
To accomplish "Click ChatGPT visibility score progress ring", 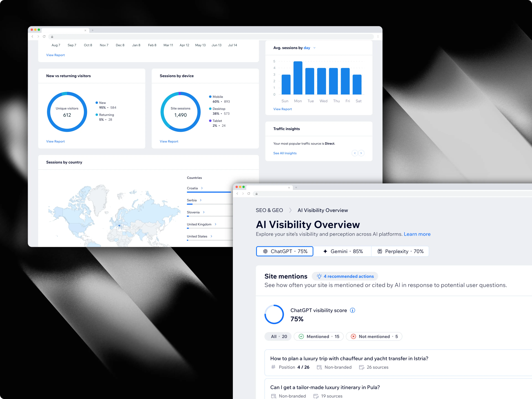I will point(274,314).
